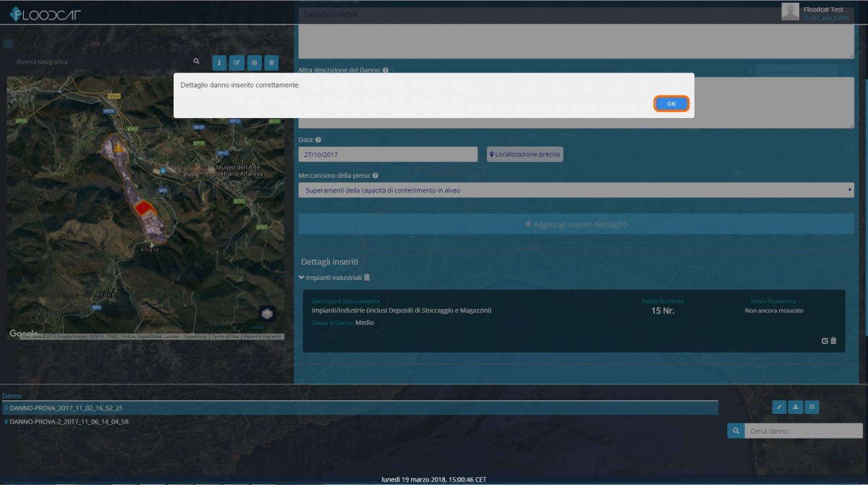Delete the Impianti industriali category via trash icon
Screen dimensions: 868x485
[367, 277]
